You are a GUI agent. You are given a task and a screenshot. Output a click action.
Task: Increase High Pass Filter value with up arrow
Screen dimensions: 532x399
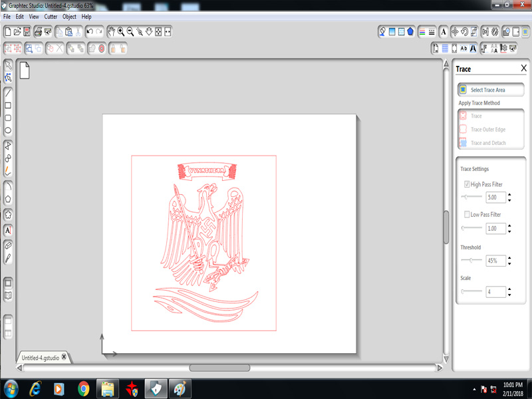click(x=509, y=195)
